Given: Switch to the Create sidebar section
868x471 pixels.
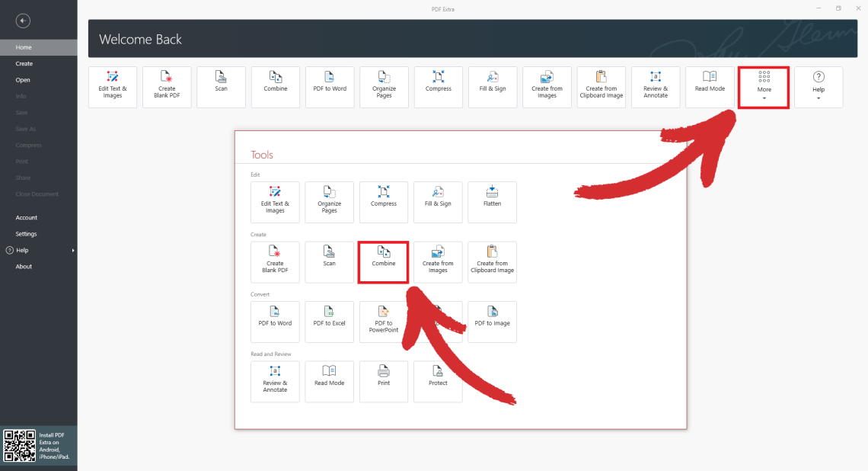Looking at the screenshot, I should click(23, 63).
